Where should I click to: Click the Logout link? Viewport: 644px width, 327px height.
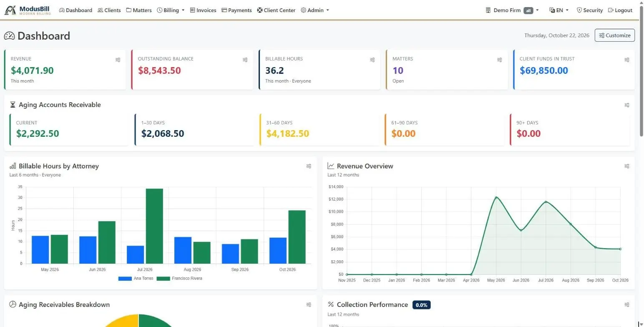tap(620, 10)
